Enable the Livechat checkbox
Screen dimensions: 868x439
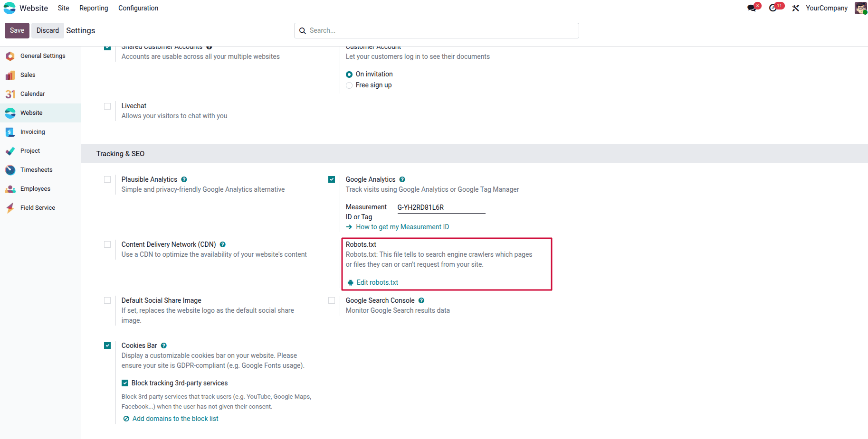tap(107, 106)
